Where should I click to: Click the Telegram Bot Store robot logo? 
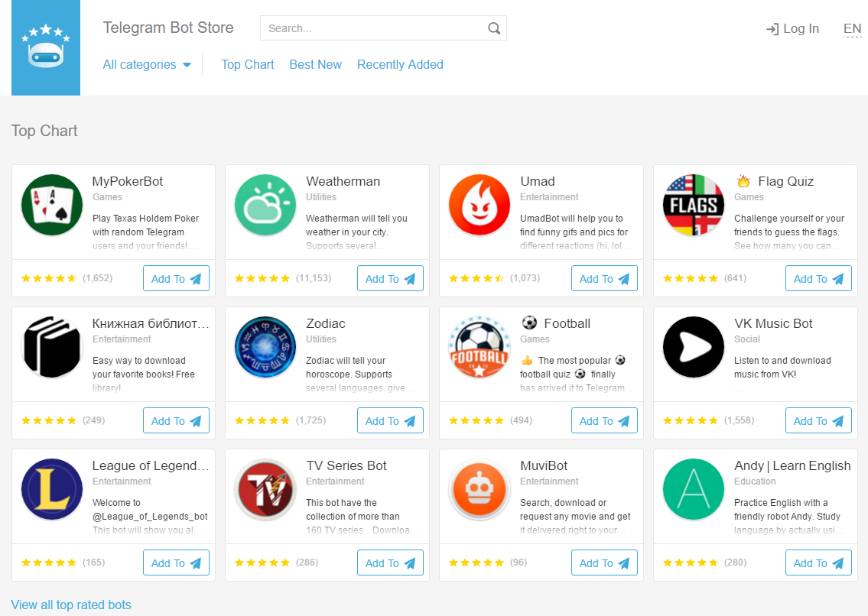[x=46, y=47]
